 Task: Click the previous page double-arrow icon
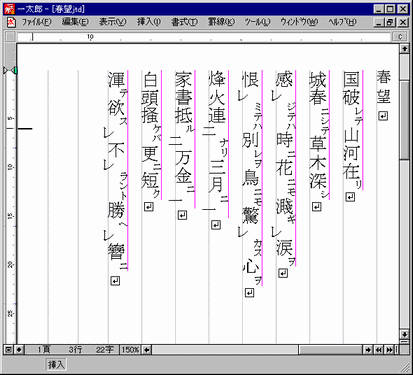point(378,350)
